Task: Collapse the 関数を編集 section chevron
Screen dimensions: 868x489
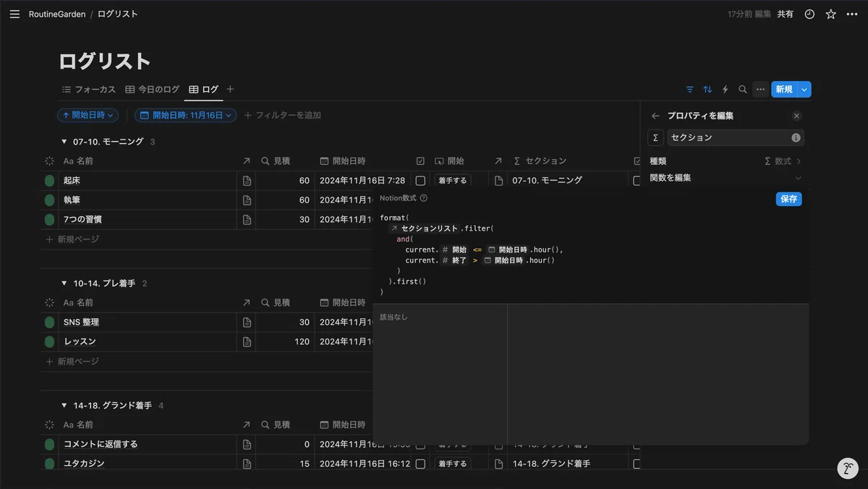Action: click(x=799, y=178)
